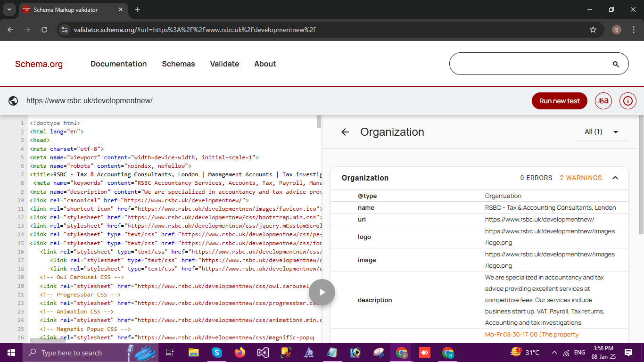Click the 0 ERRORS label
Screen dimensions: 644x362
536,178
